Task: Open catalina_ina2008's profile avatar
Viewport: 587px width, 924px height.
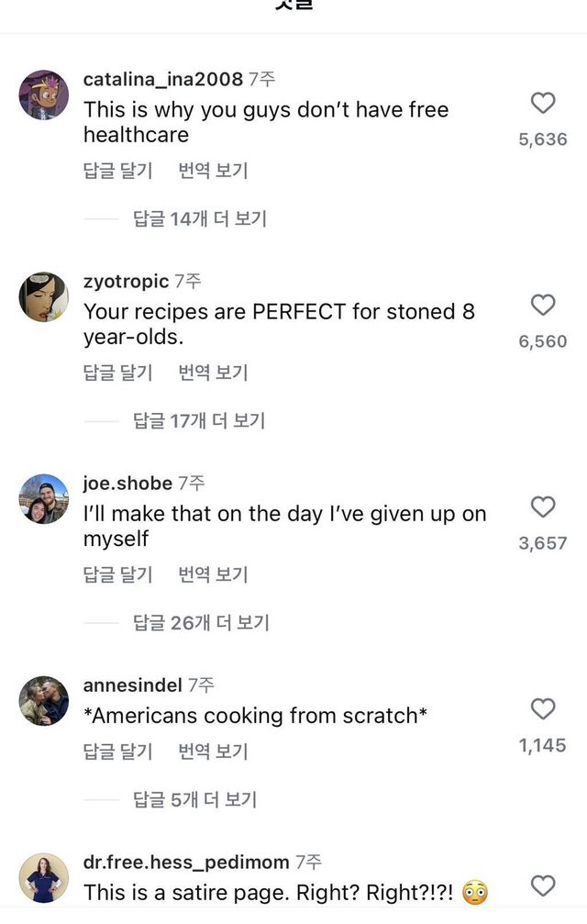Action: tap(42, 95)
